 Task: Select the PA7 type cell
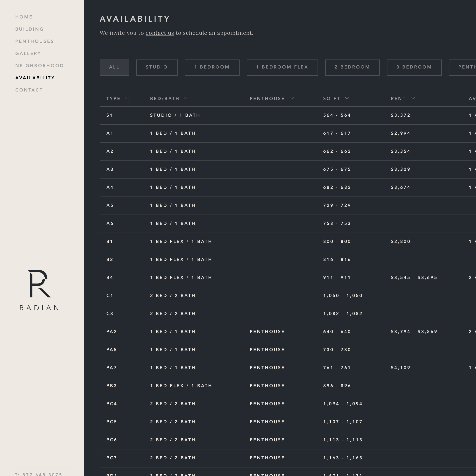coord(112,368)
